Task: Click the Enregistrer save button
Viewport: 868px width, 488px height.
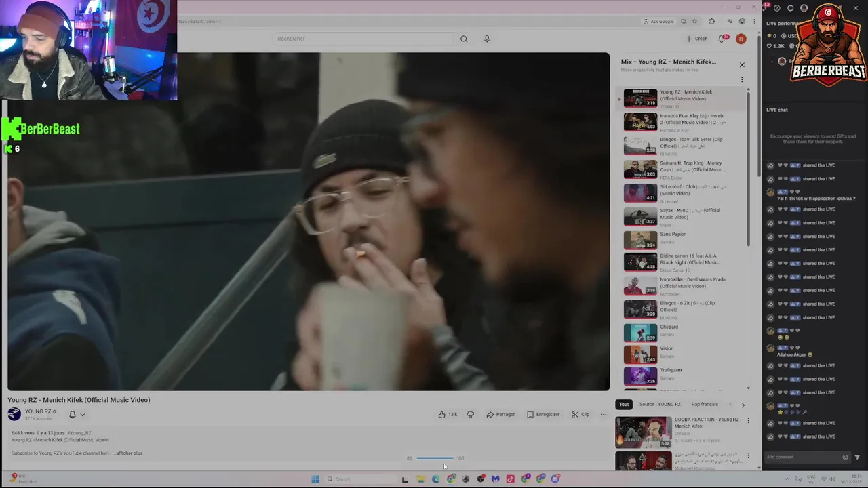Action: (x=543, y=414)
